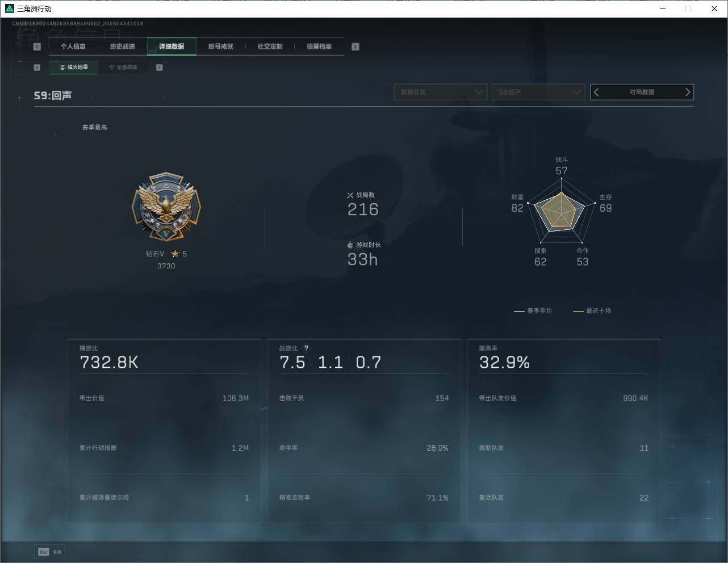Switch to the 历史战绩 tab

click(123, 47)
